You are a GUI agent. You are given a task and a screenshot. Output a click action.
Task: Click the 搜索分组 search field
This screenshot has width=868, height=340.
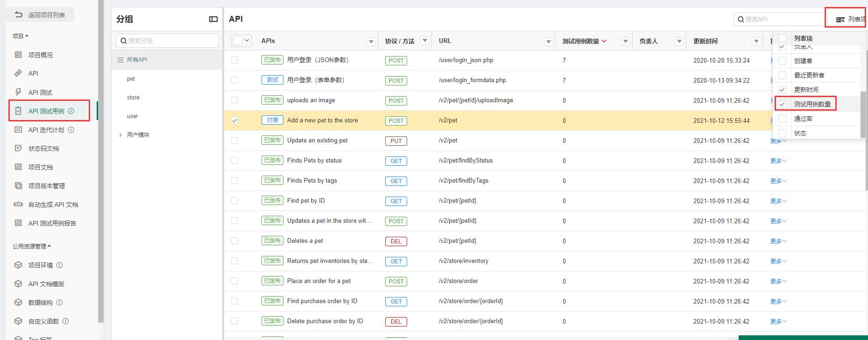click(x=168, y=41)
